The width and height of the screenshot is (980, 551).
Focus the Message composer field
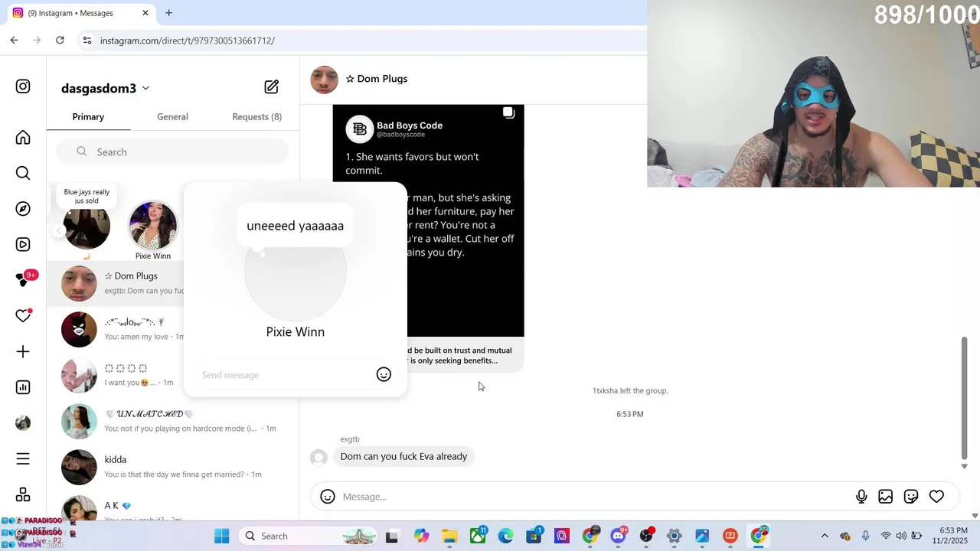tap(593, 497)
